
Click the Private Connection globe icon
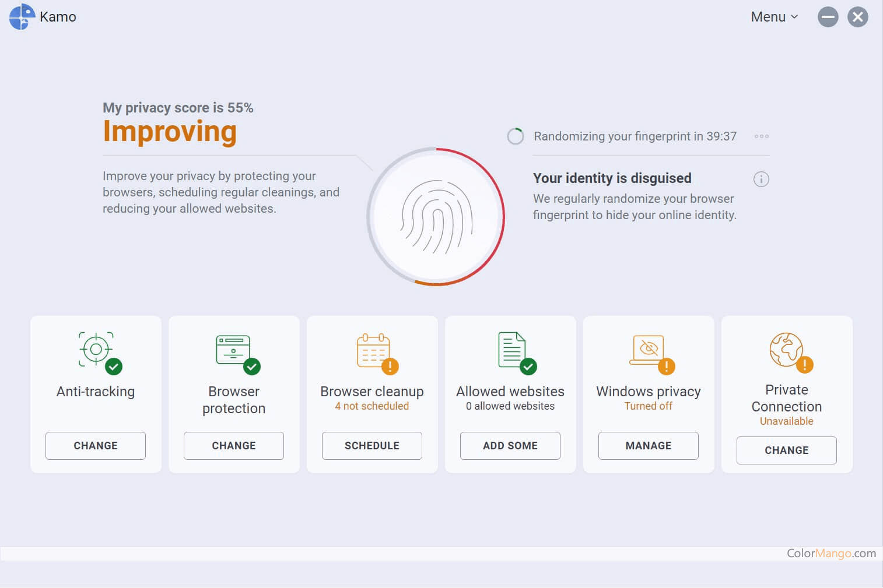(x=786, y=350)
